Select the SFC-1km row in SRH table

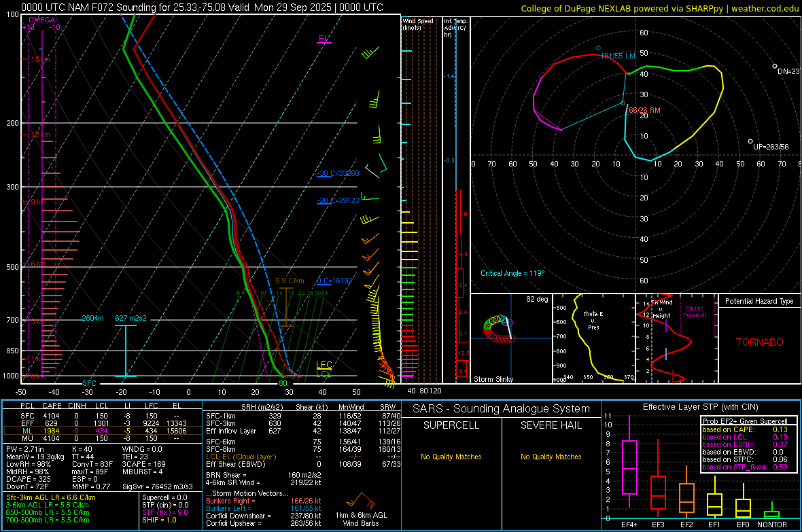click(303, 416)
